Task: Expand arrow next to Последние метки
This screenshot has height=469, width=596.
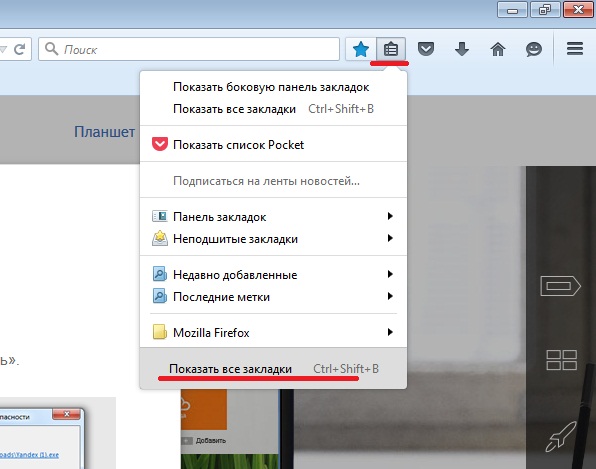Action: [x=390, y=296]
